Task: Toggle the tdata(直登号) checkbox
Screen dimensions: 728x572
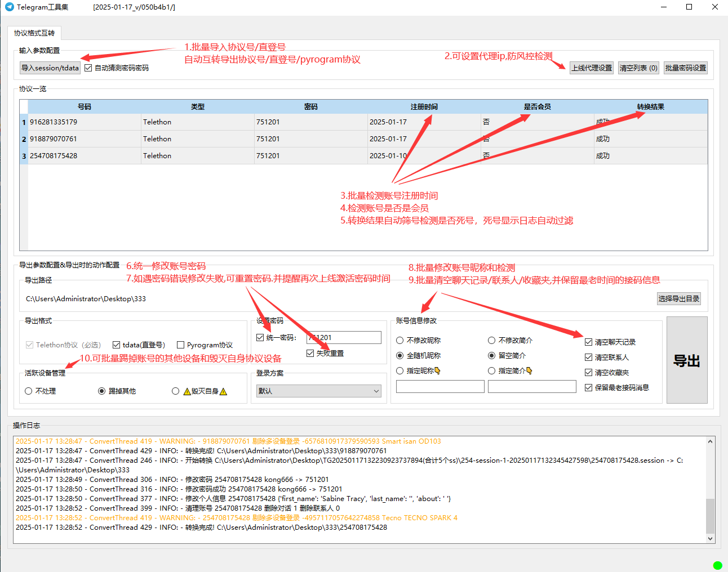Action: tap(139, 345)
